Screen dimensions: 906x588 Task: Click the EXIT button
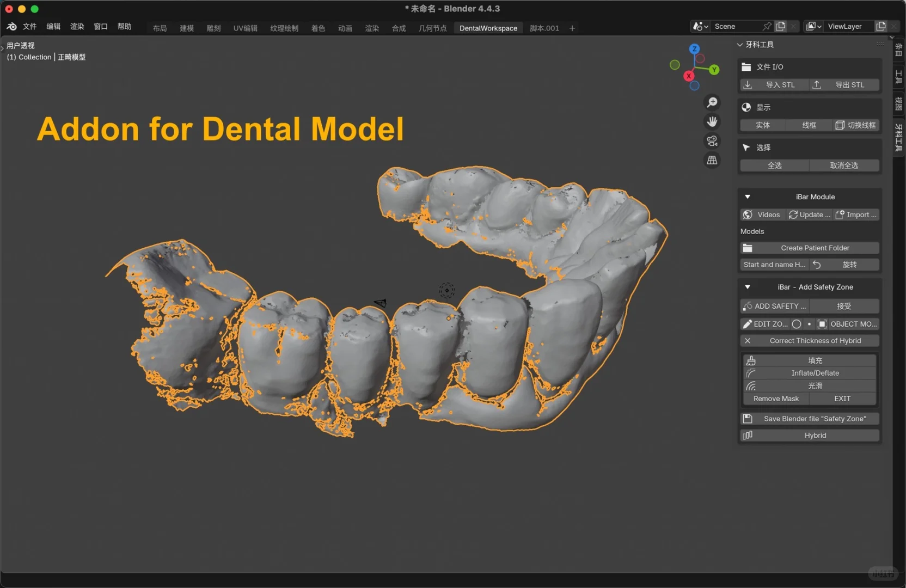[842, 399]
